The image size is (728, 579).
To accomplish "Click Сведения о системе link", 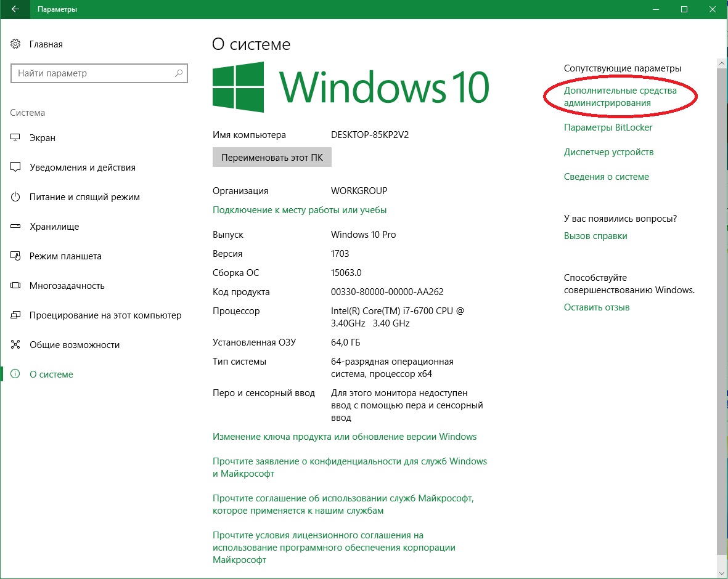I will [607, 177].
